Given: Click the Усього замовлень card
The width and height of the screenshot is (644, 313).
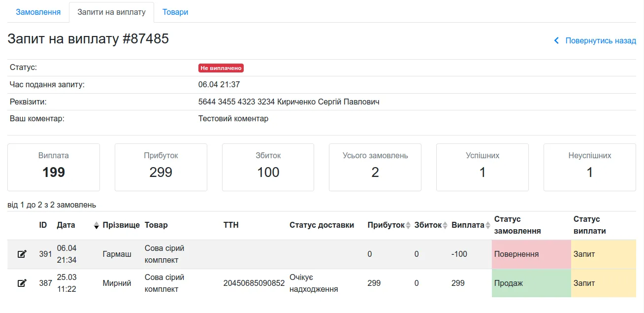Looking at the screenshot, I should point(375,167).
